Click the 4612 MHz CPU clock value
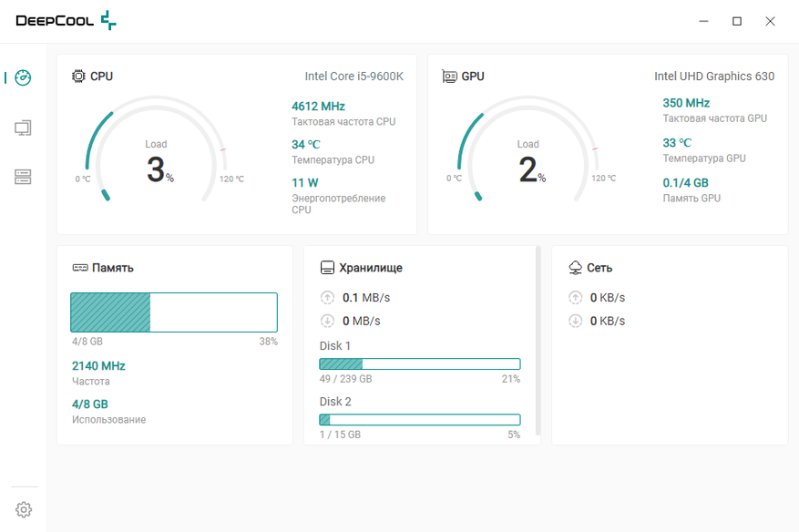799x532 pixels. [319, 106]
